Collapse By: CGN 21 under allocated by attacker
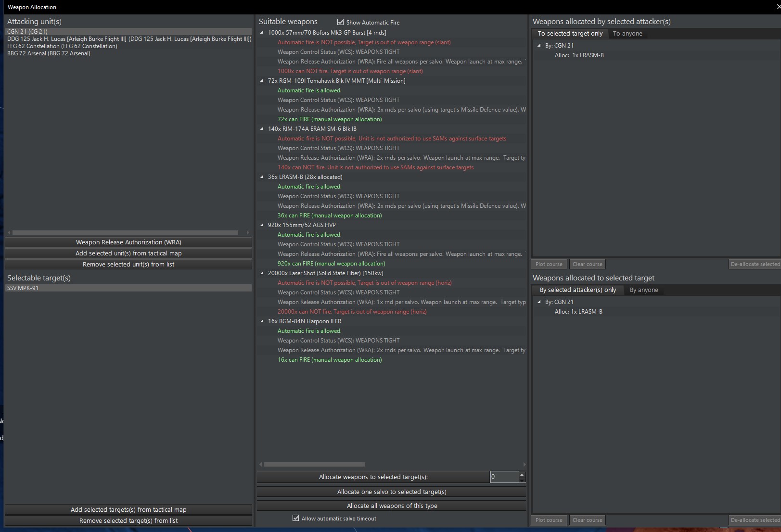Viewport: 781px width, 532px height. click(x=539, y=46)
